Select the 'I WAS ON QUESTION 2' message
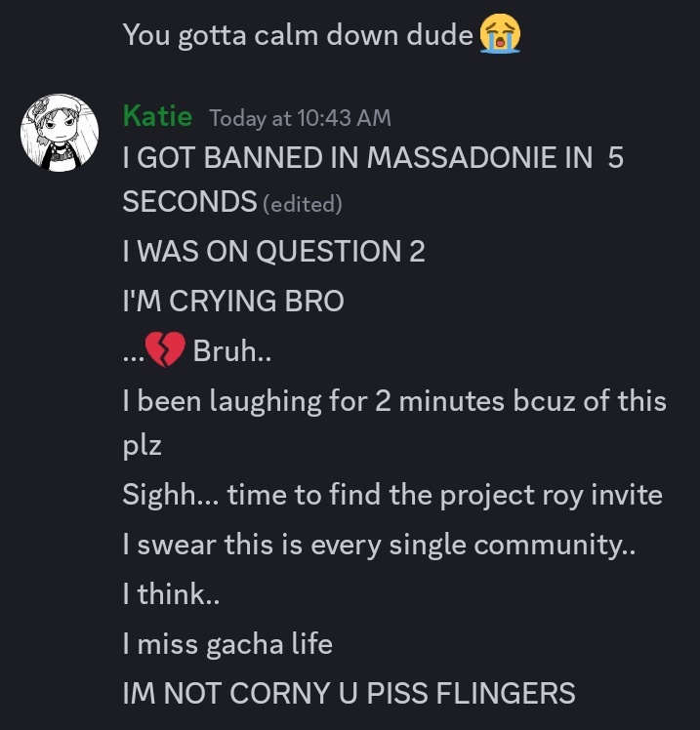 [274, 252]
